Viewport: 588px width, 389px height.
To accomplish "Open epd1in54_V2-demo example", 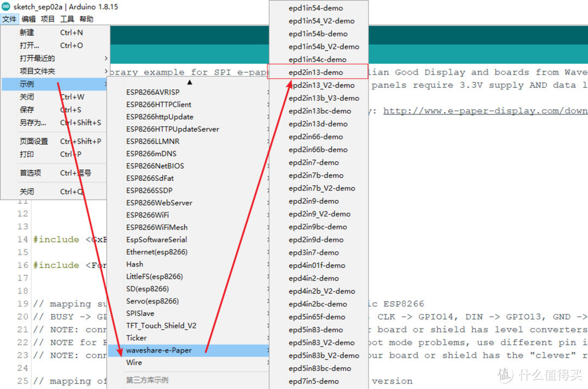I will [318, 21].
